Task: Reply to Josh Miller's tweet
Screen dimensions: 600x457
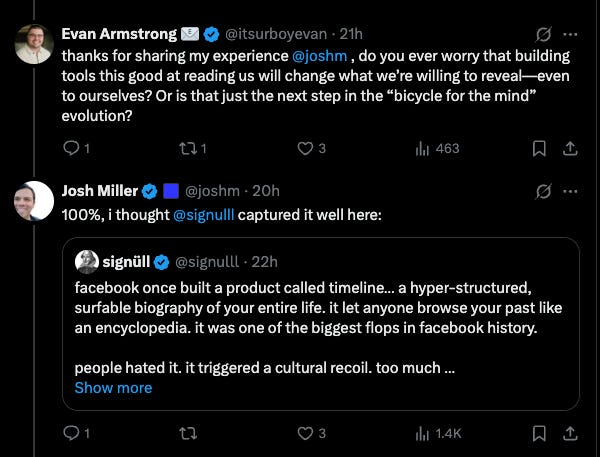Action: 70,433
